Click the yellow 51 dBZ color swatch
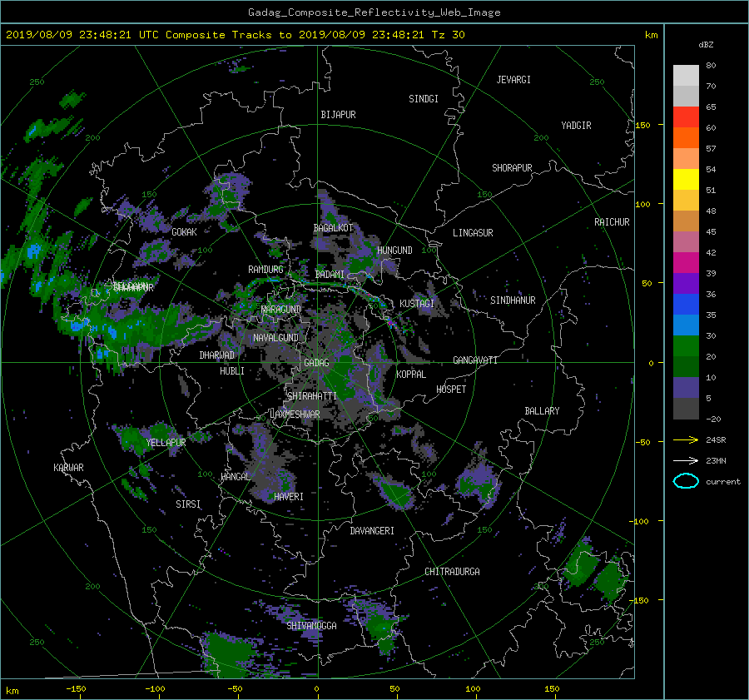 [686, 180]
